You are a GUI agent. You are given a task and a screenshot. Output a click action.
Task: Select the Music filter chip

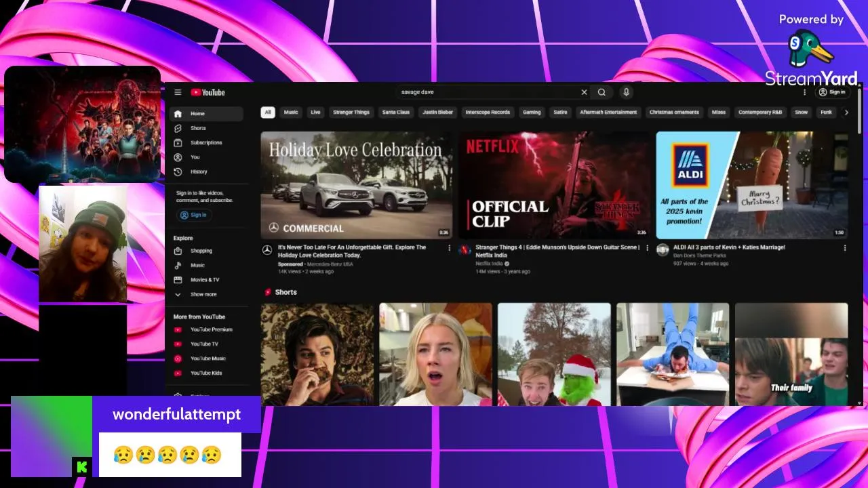click(x=291, y=113)
